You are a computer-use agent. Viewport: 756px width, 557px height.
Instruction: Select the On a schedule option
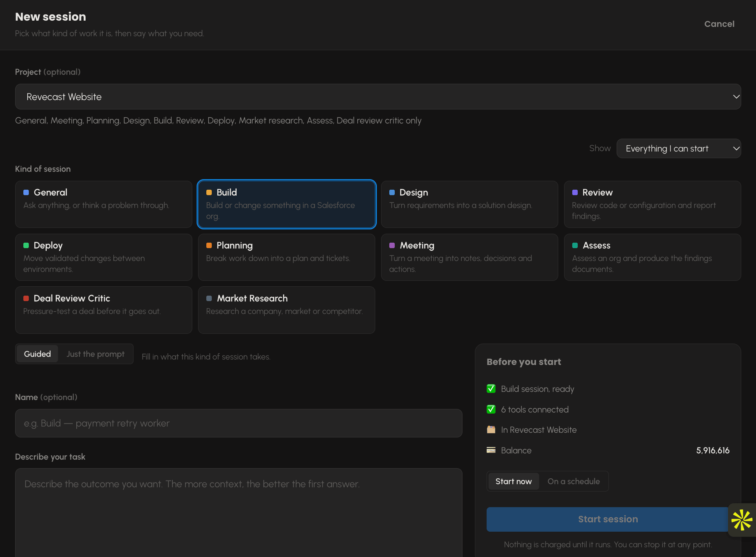[x=573, y=481]
